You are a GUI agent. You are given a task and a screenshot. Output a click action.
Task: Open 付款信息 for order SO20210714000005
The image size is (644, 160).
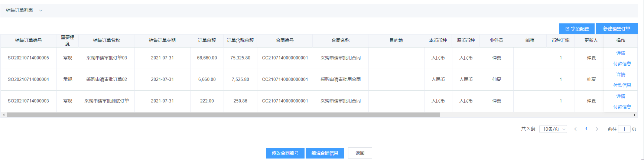click(x=622, y=63)
